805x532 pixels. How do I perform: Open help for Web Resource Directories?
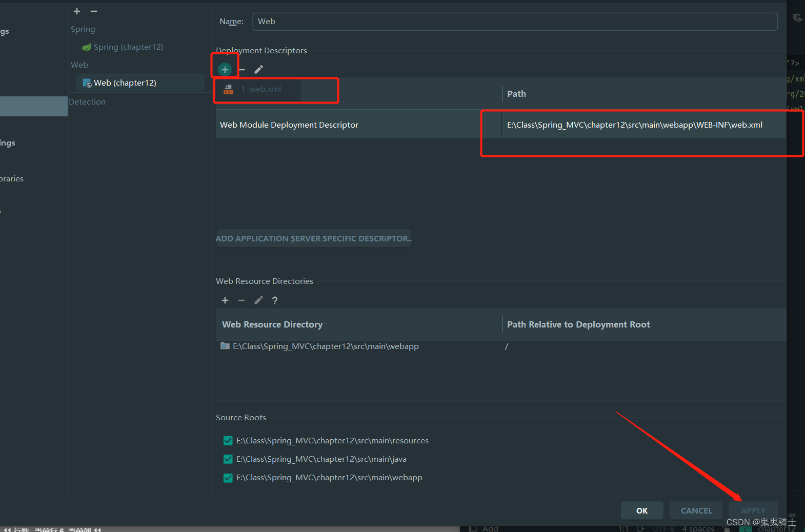point(275,300)
